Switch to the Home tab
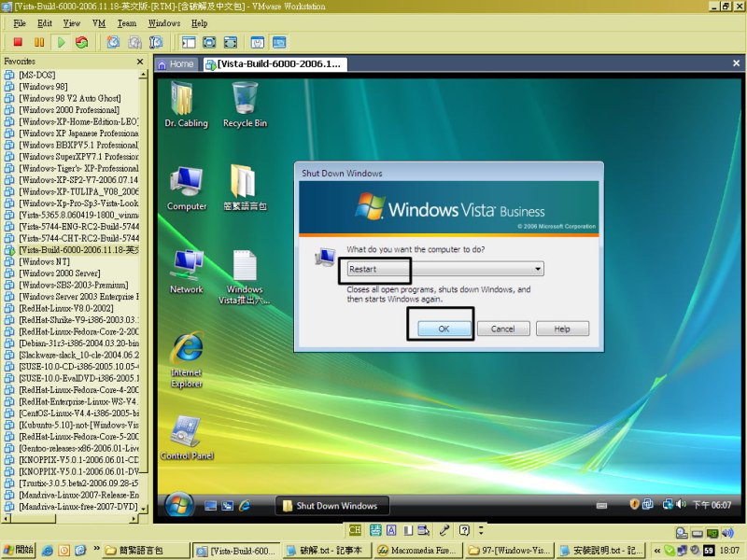747x560 pixels. coord(176,63)
